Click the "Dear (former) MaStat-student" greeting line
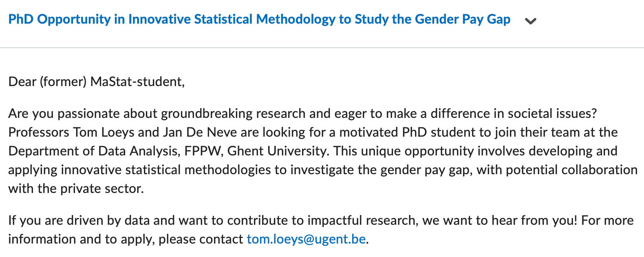The width and height of the screenshot is (644, 257). point(97,82)
